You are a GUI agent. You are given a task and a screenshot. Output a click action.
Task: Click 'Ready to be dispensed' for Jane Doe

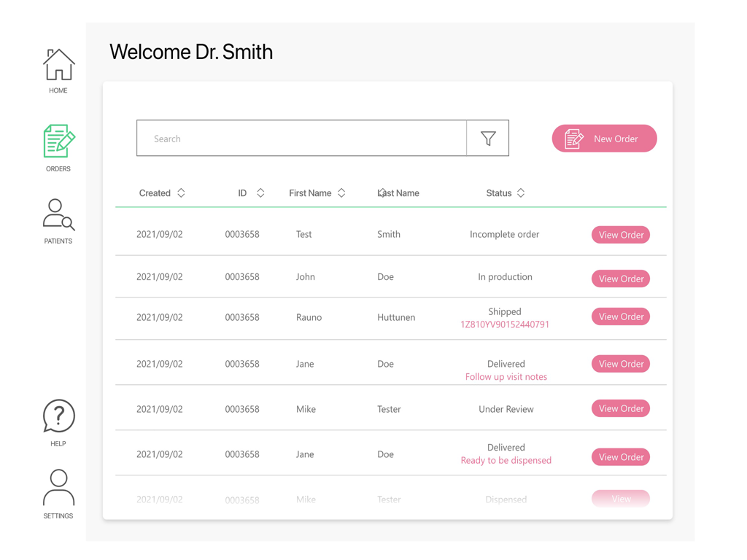pyautogui.click(x=506, y=460)
